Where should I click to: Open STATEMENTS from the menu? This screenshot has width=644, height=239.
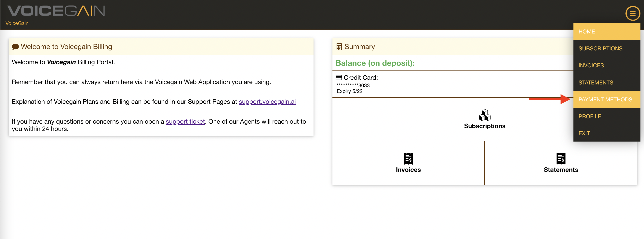coord(607,82)
